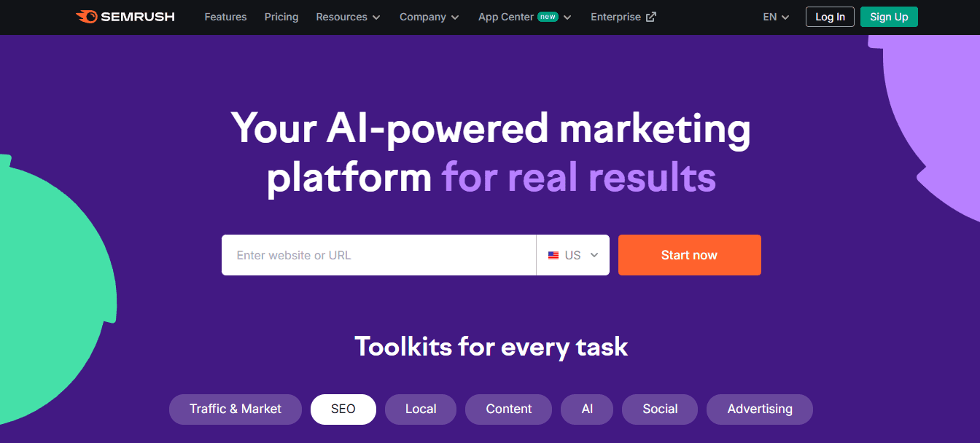Choose the Advertising toolkit tab

click(760, 409)
